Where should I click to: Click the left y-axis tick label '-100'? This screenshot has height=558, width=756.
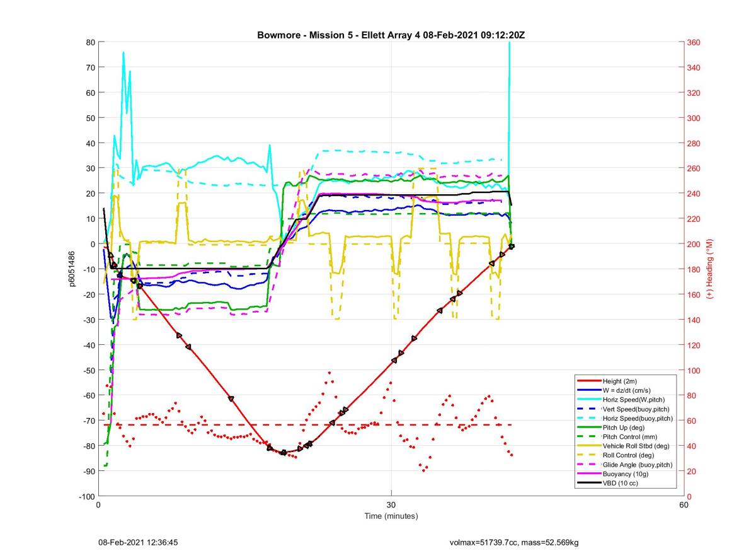point(88,496)
